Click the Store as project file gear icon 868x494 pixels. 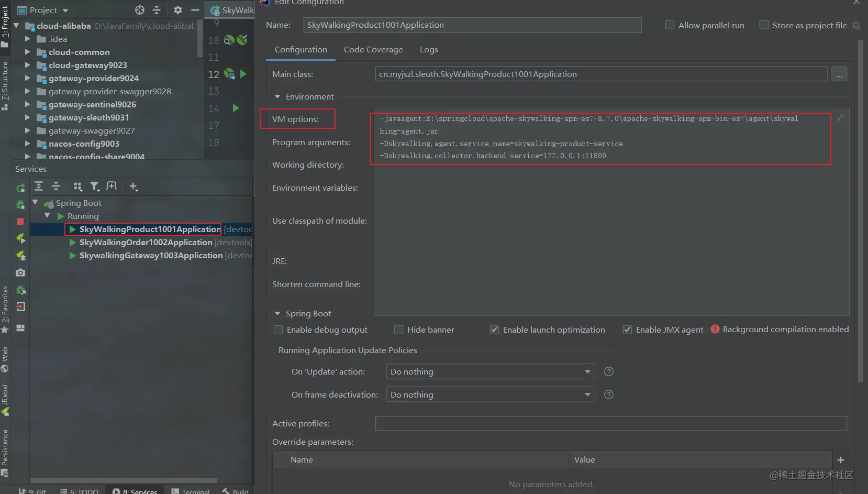pyautogui.click(x=856, y=25)
